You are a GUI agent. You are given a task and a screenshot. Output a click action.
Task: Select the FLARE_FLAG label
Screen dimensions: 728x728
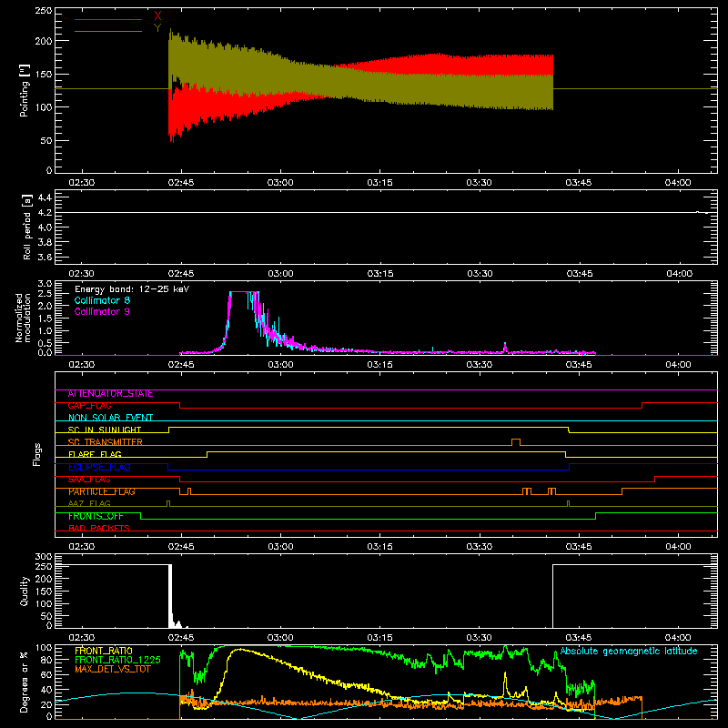coord(95,454)
